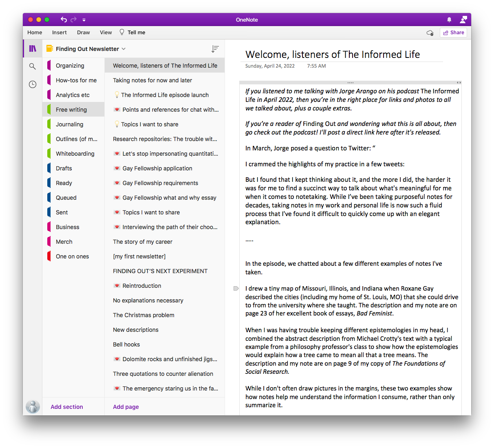Select the Ready section
Screen dimensions: 494x448
[x=73, y=183]
